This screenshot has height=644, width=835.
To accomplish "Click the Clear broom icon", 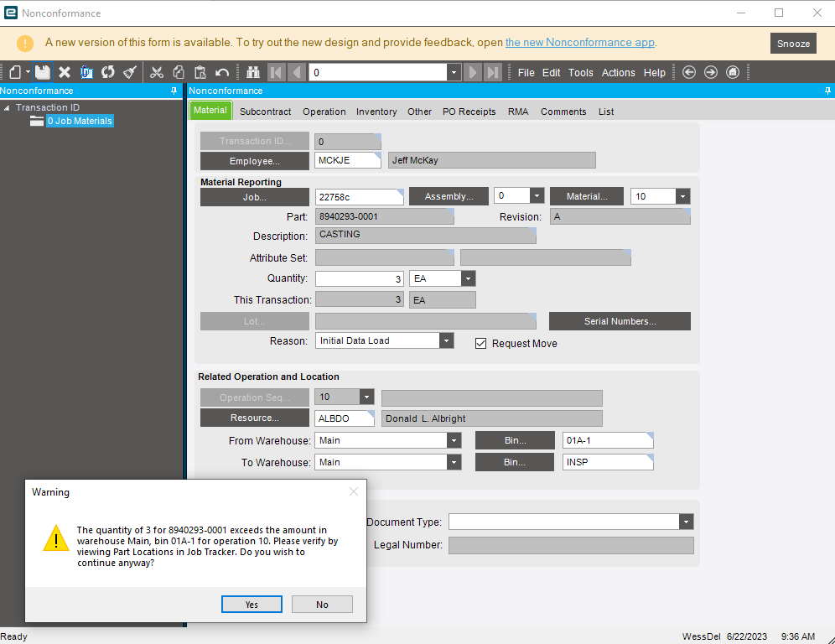I will tap(130, 72).
